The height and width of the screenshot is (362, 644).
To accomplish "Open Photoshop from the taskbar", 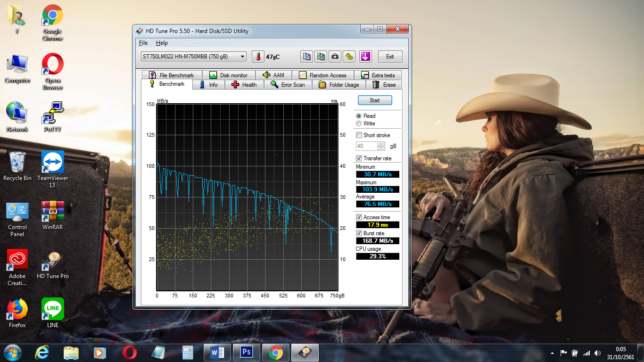I will tap(247, 353).
